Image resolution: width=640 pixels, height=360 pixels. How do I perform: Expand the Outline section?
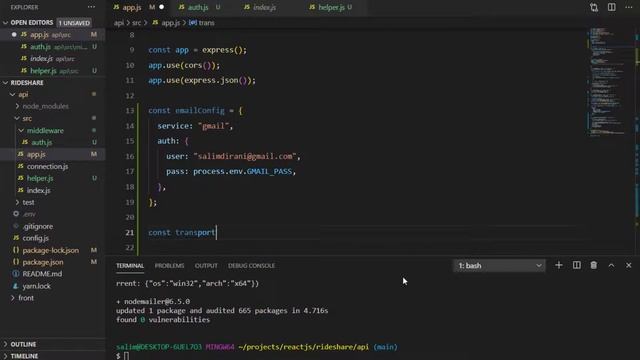[x=5, y=344]
